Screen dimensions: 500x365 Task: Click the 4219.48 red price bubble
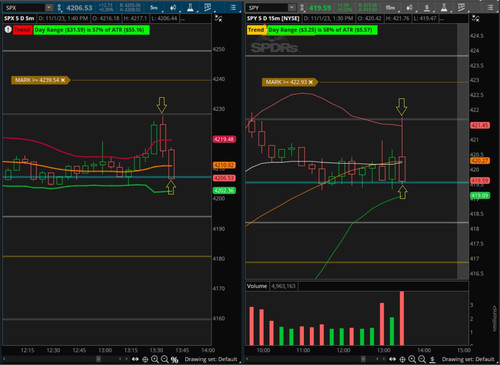[224, 139]
